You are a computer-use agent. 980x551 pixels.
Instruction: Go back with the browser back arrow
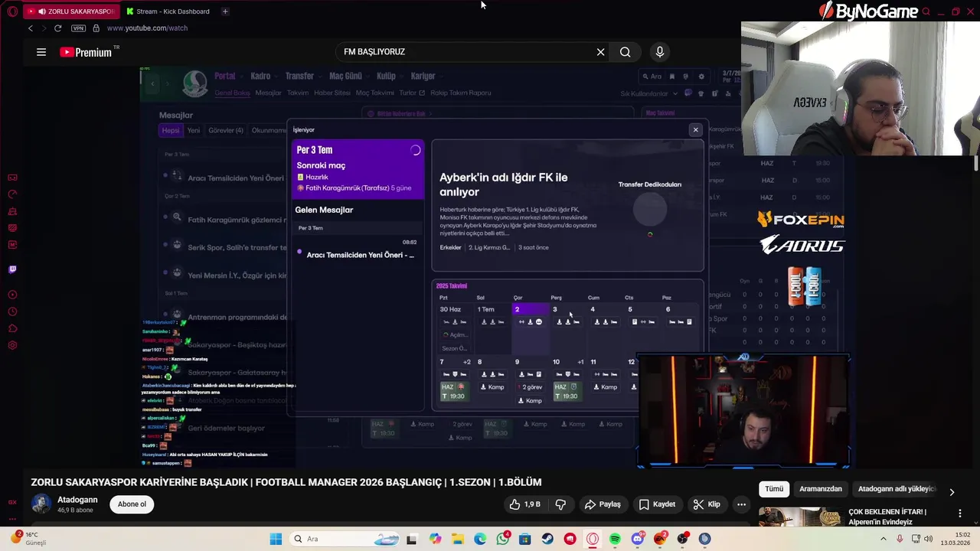click(x=31, y=28)
